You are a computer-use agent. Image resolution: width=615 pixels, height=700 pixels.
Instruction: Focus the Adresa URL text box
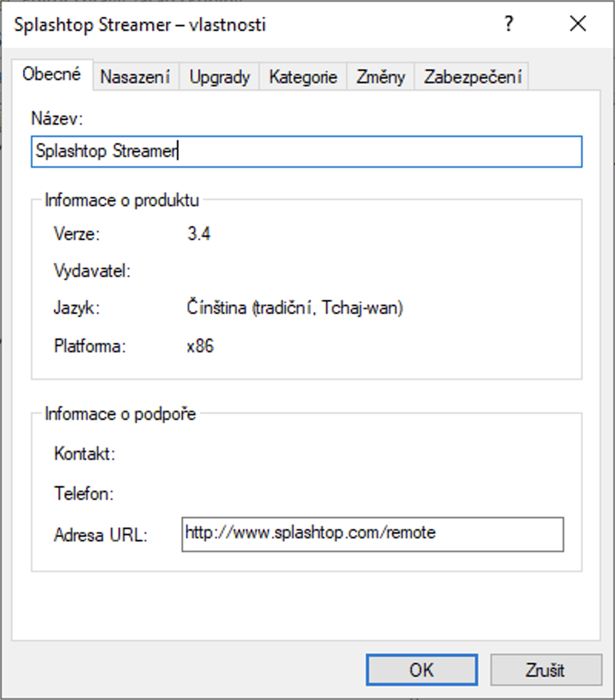pos(372,534)
